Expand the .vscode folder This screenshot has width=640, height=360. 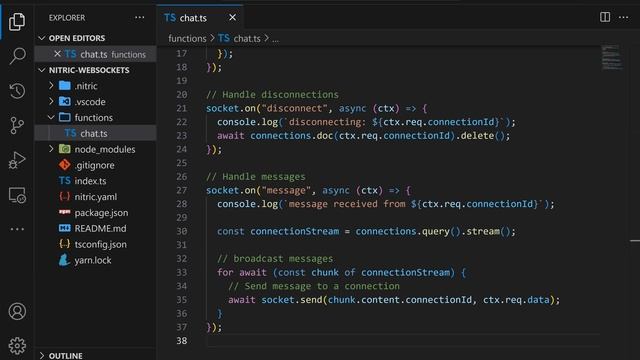51,102
